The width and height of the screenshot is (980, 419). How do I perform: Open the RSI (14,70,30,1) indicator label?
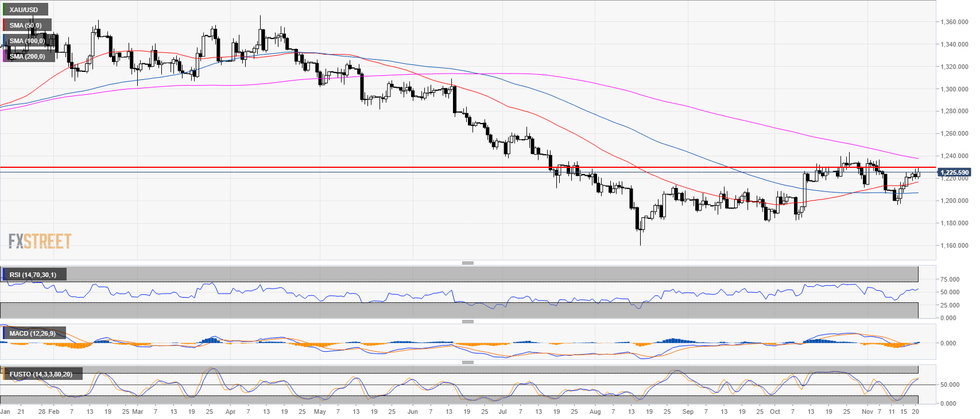pyautogui.click(x=33, y=275)
